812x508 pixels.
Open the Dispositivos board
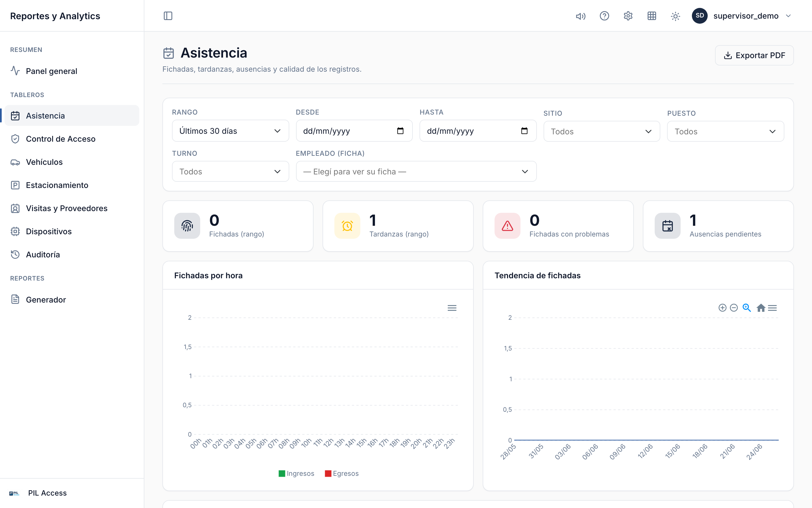(x=72, y=231)
